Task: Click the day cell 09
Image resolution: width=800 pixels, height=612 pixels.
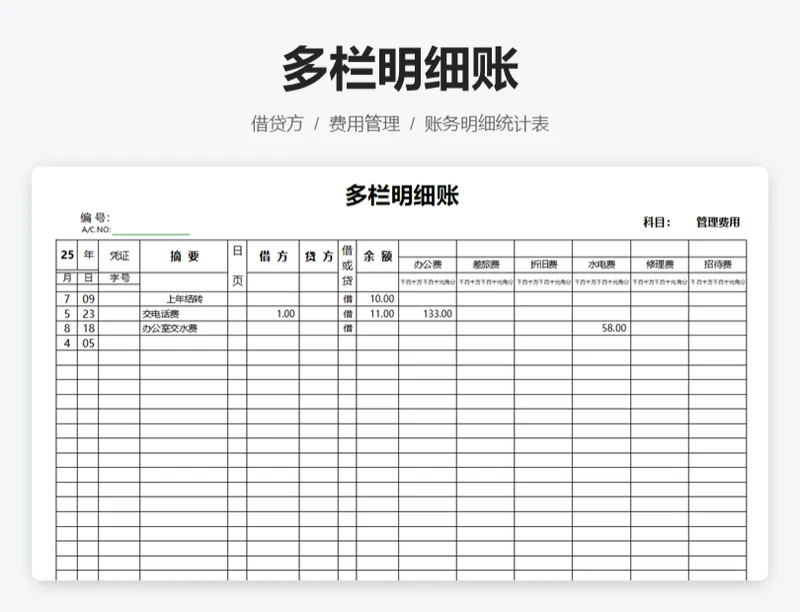Action: [x=88, y=299]
